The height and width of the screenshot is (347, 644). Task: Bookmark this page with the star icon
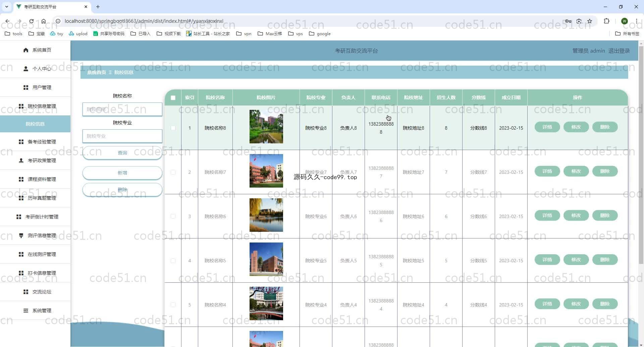click(590, 21)
